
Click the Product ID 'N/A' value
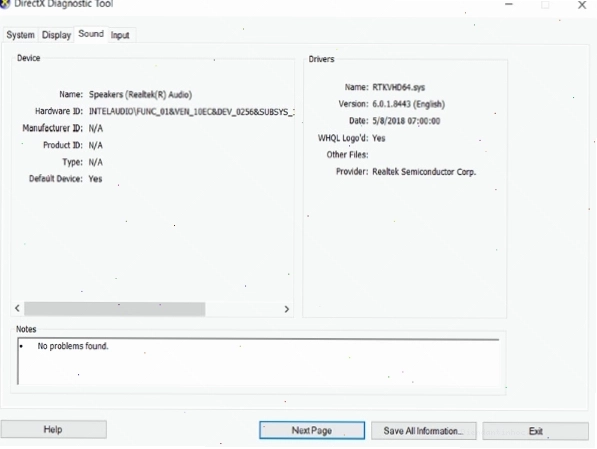click(x=96, y=145)
